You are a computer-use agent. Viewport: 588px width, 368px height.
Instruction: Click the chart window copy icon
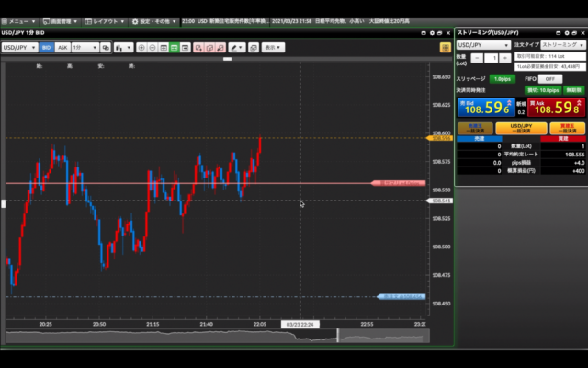(x=254, y=48)
